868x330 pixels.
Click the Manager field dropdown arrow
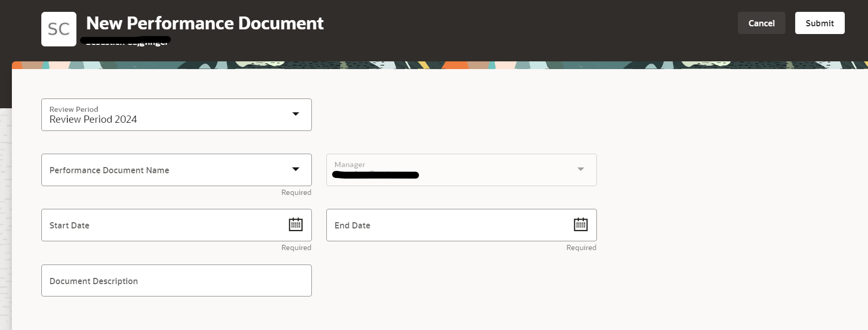[580, 169]
